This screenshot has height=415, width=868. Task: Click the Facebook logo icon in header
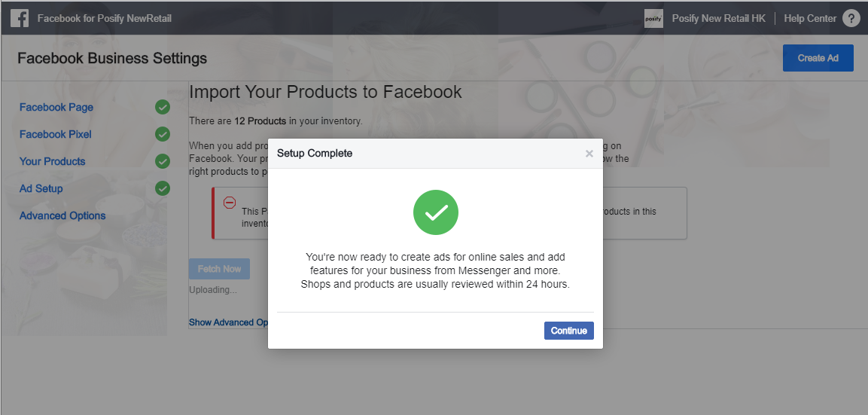click(20, 18)
